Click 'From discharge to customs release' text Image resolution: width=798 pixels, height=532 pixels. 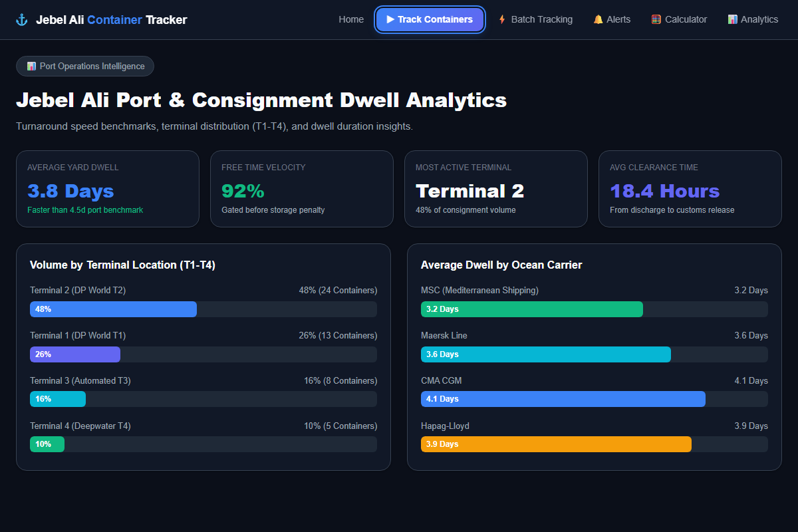(x=672, y=210)
